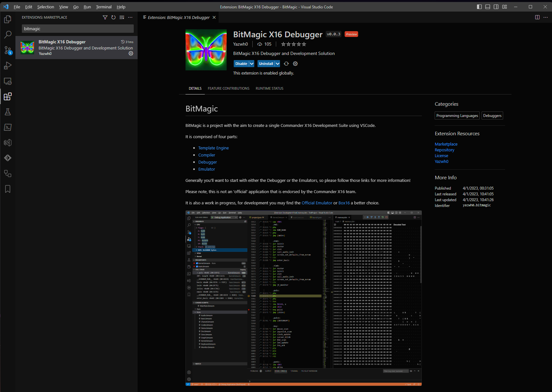
Task: Open the View menu
Action: (64, 7)
